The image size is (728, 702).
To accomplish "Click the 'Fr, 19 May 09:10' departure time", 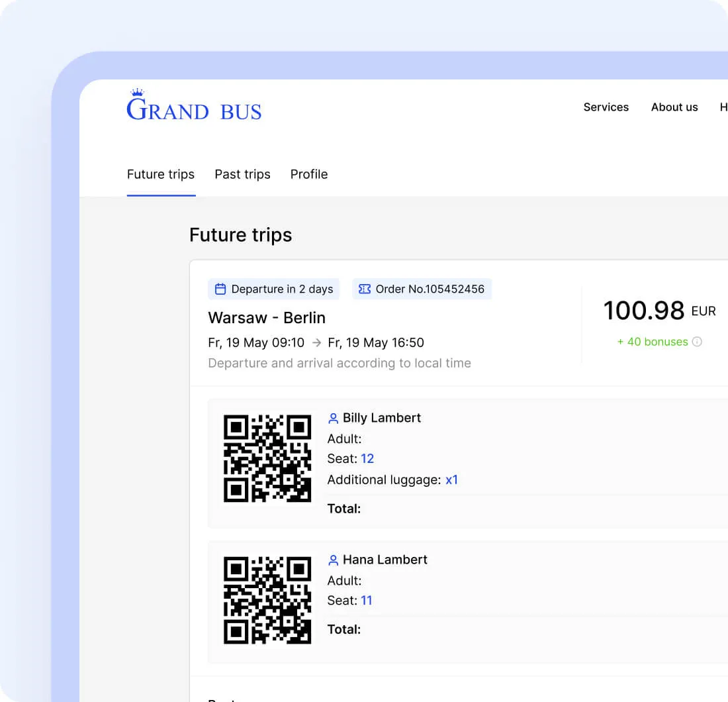I will (256, 343).
